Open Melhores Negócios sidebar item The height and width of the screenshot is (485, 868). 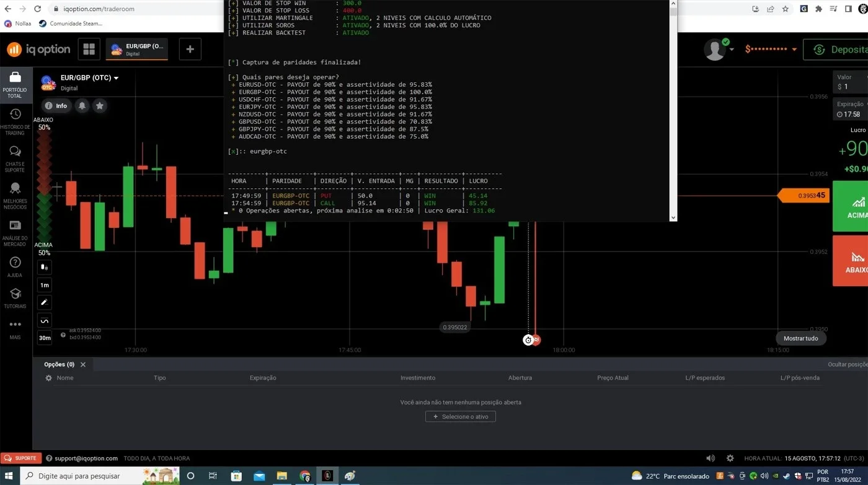pyautogui.click(x=15, y=196)
